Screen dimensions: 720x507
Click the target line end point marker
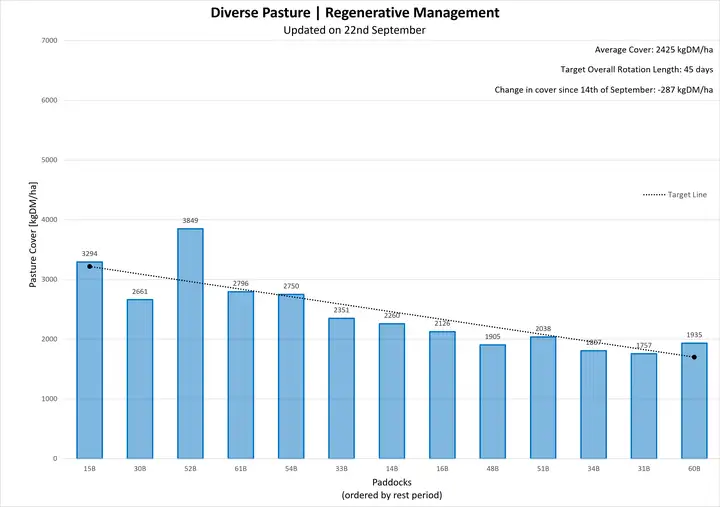click(694, 357)
